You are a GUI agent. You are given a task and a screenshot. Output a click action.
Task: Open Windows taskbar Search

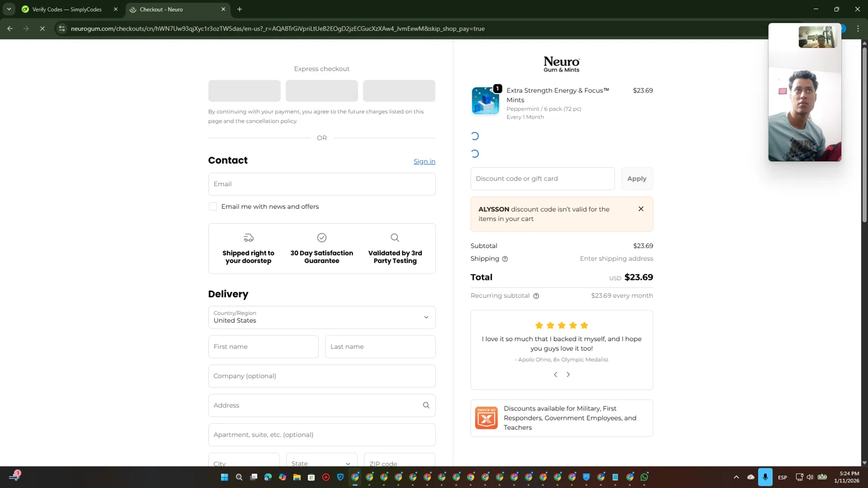tap(239, 477)
